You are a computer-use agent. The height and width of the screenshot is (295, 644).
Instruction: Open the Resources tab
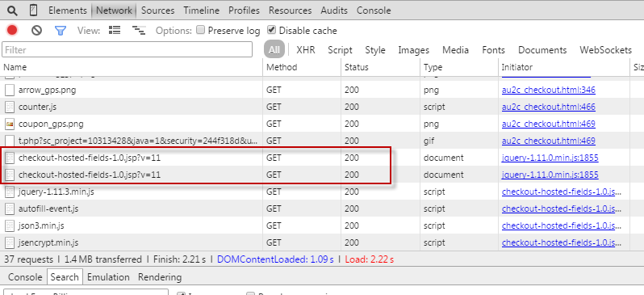(x=290, y=11)
